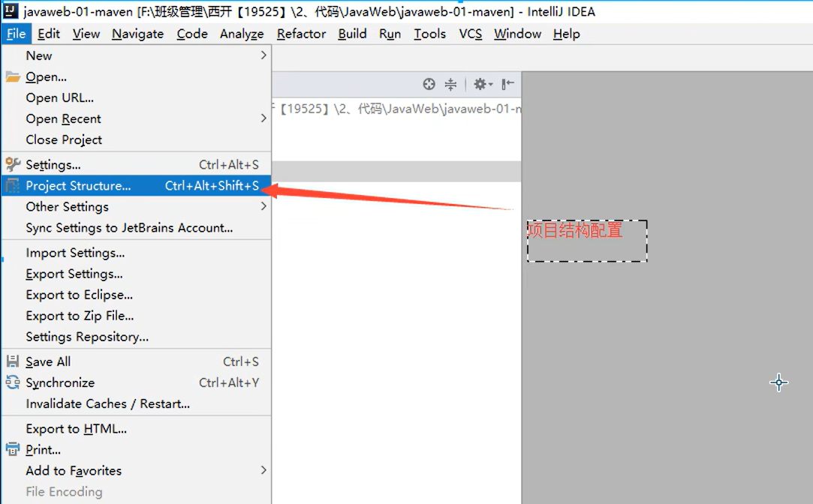Open the Window menu

point(517,34)
